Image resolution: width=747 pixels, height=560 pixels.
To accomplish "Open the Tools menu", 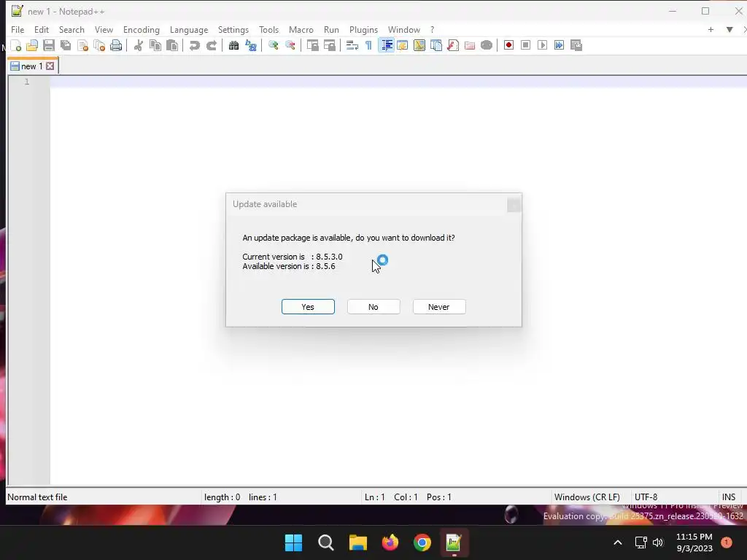I will (268, 29).
